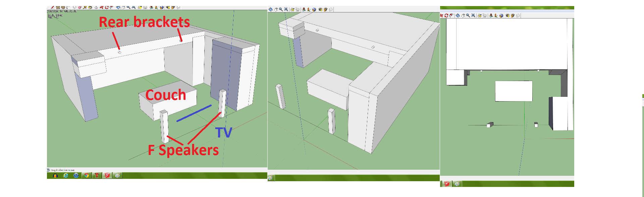Click Paint taskbar icon below right window
Screen dimensions: 644x197
(x=457, y=184)
